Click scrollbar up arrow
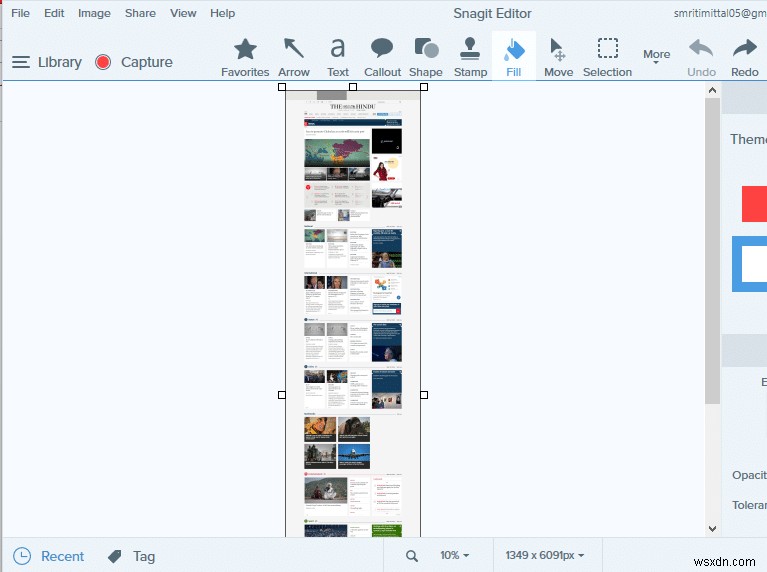767x572 pixels. coord(712,90)
